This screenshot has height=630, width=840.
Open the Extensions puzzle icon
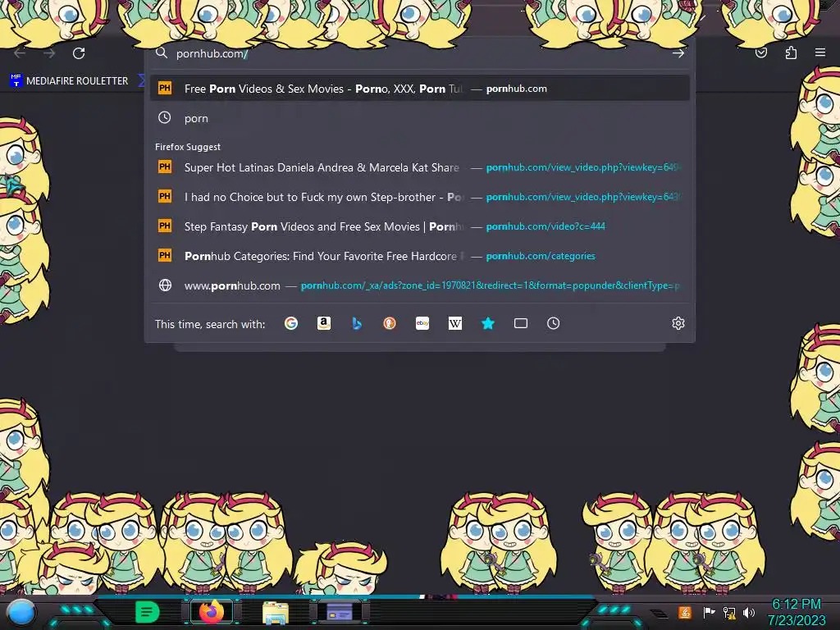coord(791,52)
